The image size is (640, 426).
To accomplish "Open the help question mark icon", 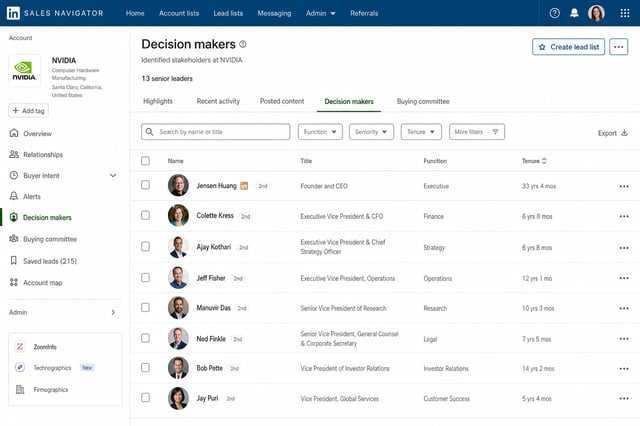I will click(554, 13).
